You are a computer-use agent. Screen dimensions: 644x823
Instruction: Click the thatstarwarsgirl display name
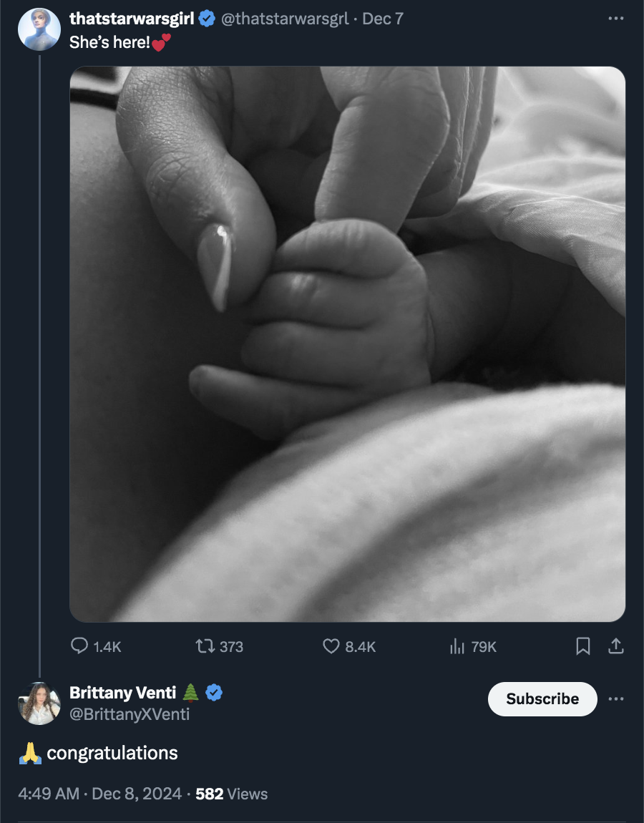[132, 19]
